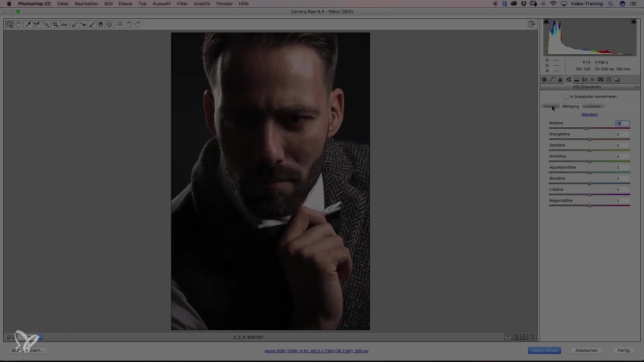The width and height of the screenshot is (644, 362).
Task: Copy current settings to Before icon
Action: point(524,337)
